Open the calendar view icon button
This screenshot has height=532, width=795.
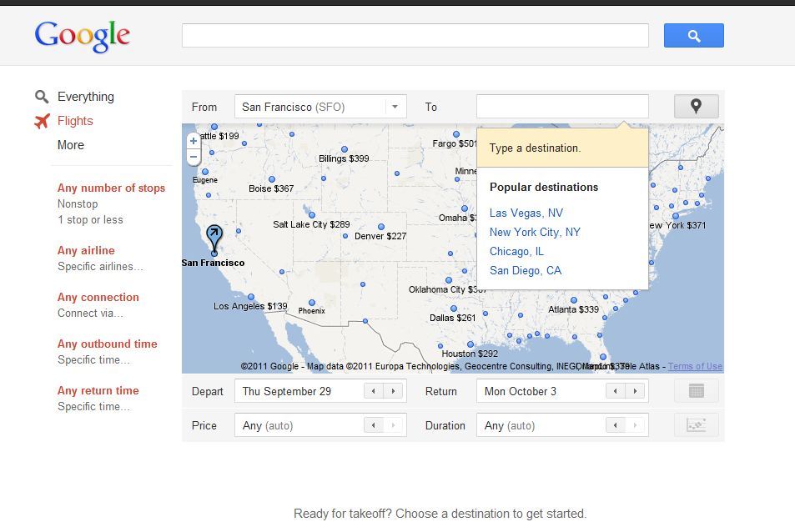click(696, 390)
